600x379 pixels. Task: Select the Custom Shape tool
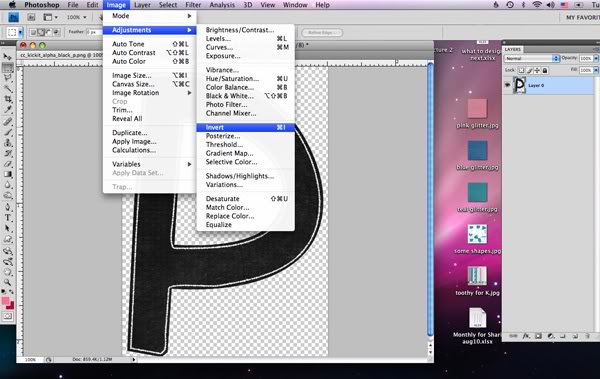pos(8,239)
